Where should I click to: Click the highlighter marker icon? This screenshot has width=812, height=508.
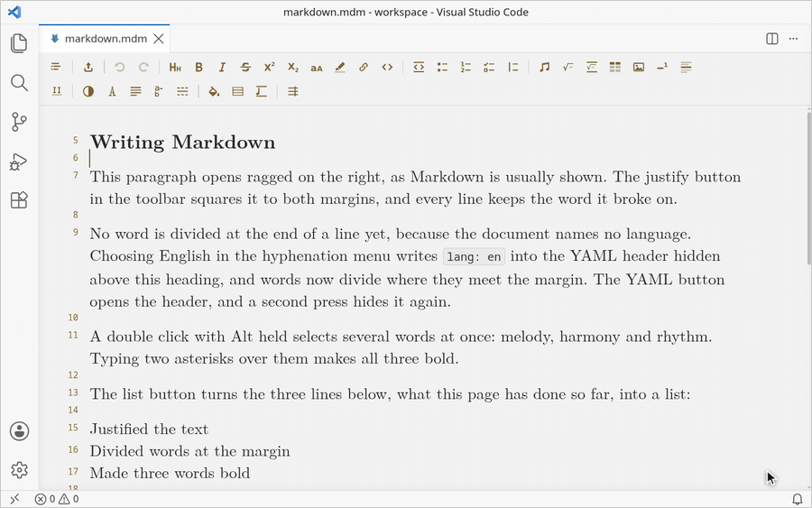(340, 67)
